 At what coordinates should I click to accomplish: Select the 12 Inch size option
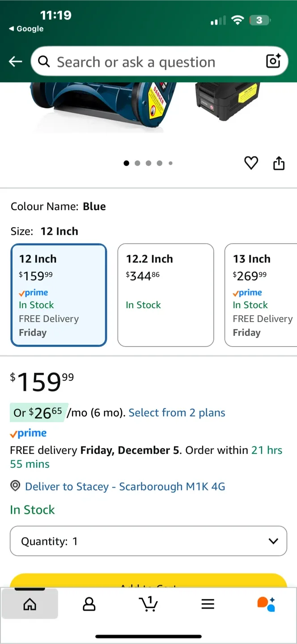tap(59, 295)
